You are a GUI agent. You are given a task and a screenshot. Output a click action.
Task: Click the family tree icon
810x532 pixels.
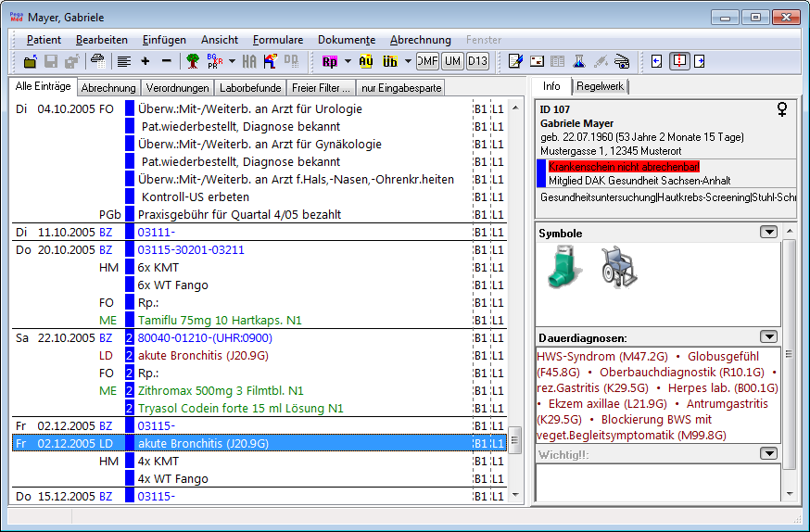(194, 62)
